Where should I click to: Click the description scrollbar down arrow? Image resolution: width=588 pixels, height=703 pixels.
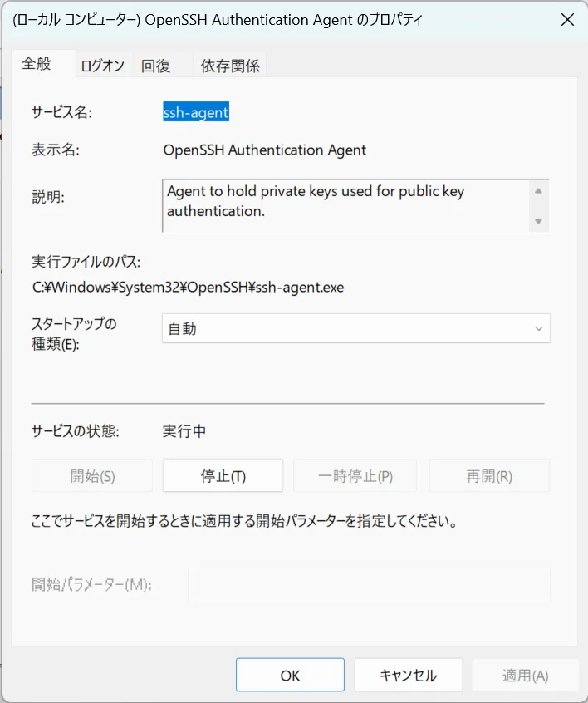539,221
